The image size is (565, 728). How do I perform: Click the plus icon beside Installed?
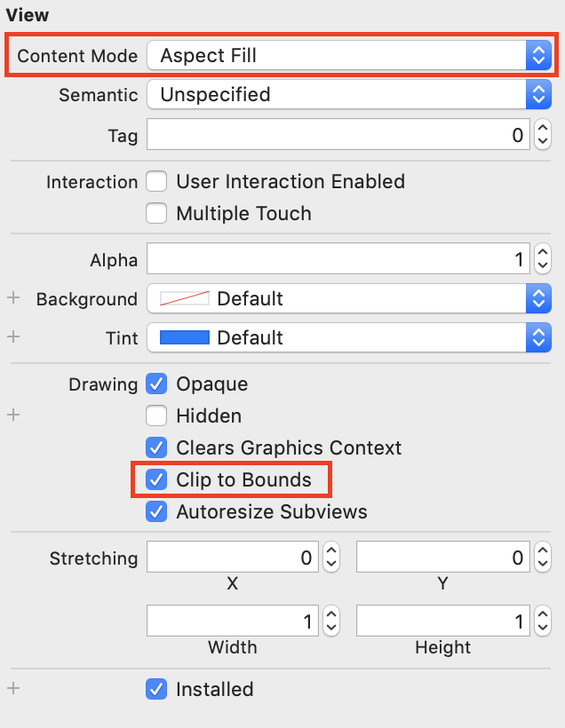tap(13, 689)
